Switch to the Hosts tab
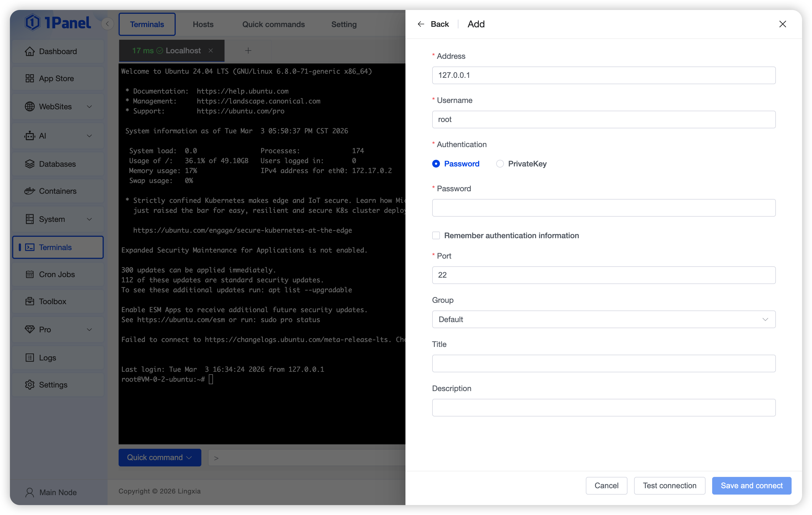The height and width of the screenshot is (515, 812). pyautogui.click(x=203, y=24)
